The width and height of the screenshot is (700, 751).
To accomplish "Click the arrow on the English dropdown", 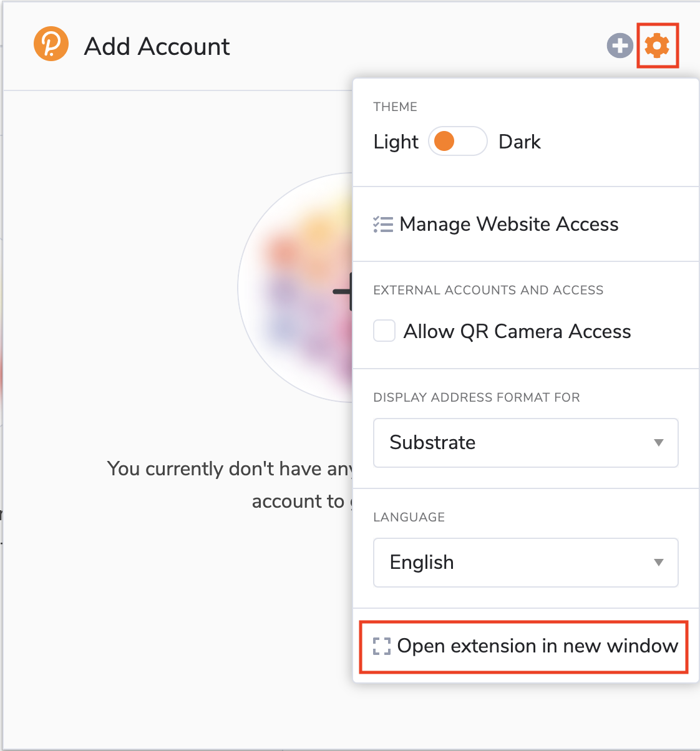I will [658, 563].
